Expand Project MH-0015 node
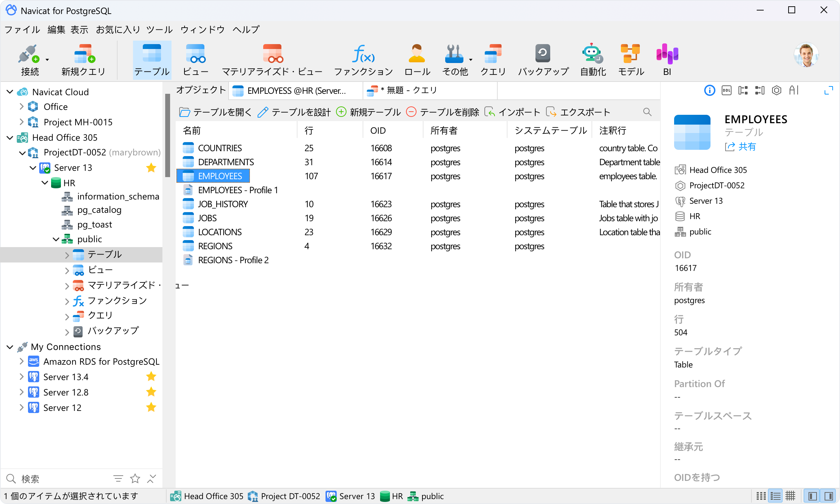The image size is (840, 504). click(x=21, y=122)
